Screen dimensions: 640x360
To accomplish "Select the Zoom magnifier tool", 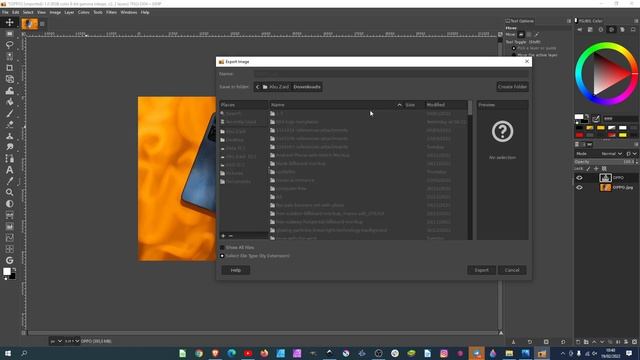I will coord(9,192).
